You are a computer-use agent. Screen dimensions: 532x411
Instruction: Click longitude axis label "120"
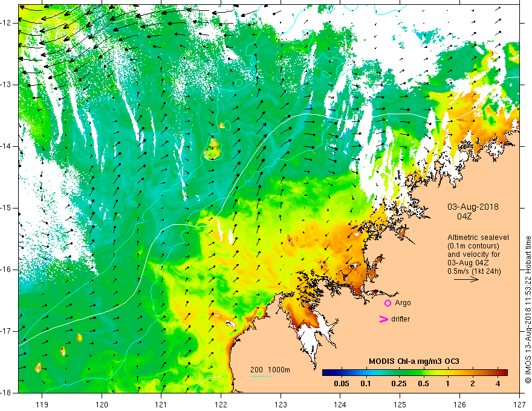tap(102, 404)
